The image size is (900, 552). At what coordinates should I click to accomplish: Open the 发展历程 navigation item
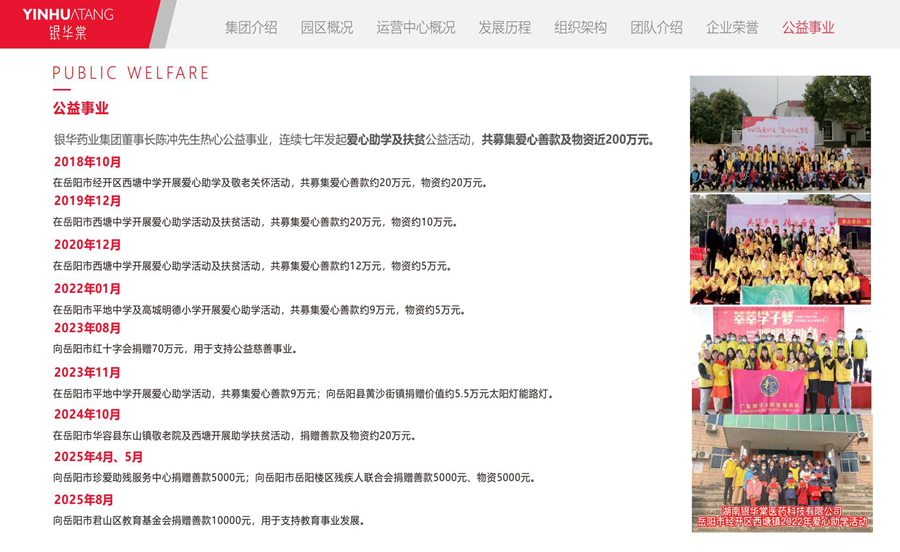505,27
